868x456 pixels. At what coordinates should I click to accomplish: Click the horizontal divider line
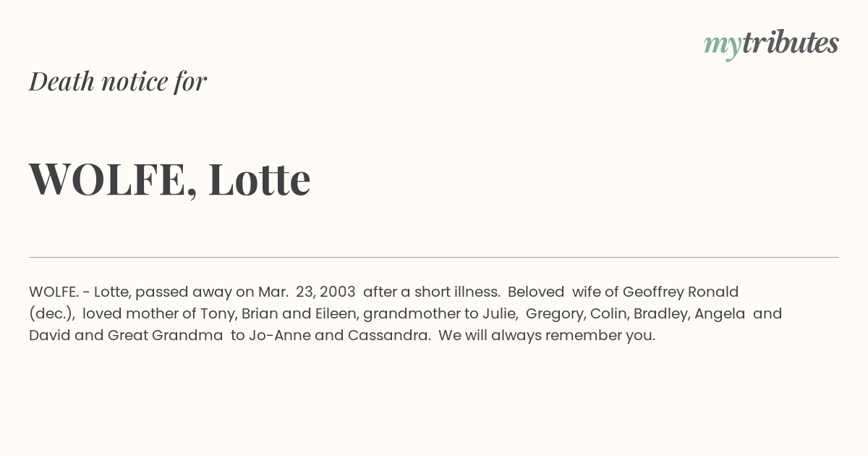pyautogui.click(x=434, y=257)
